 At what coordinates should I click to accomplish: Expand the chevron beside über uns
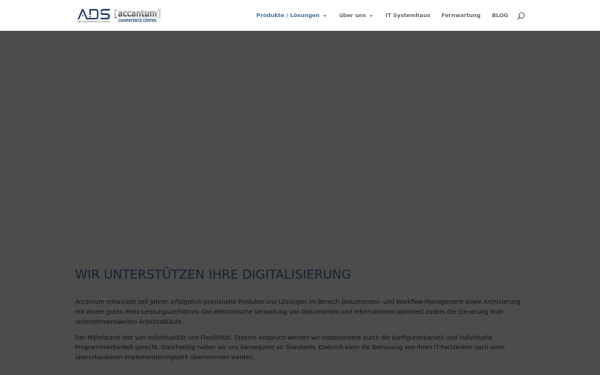tap(371, 16)
